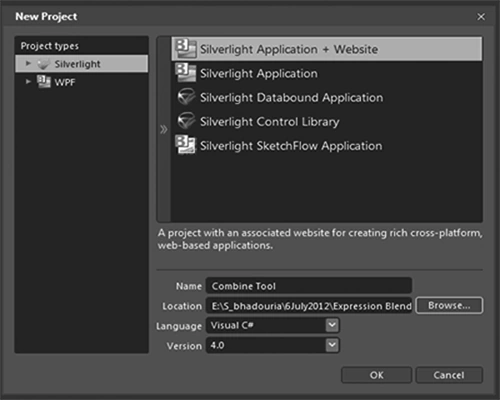This screenshot has height=400, width=500.
Task: Open the Language dropdown arrow
Action: pos(332,325)
